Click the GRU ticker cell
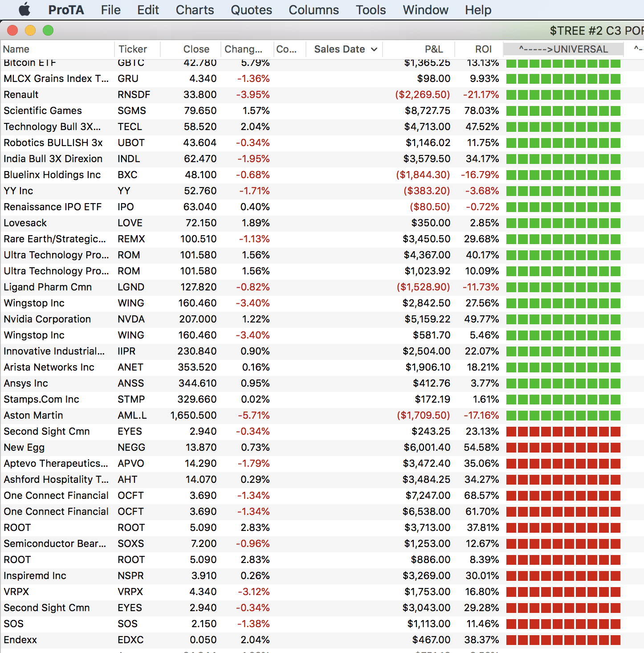Image resolution: width=644 pixels, height=653 pixels. coord(128,78)
